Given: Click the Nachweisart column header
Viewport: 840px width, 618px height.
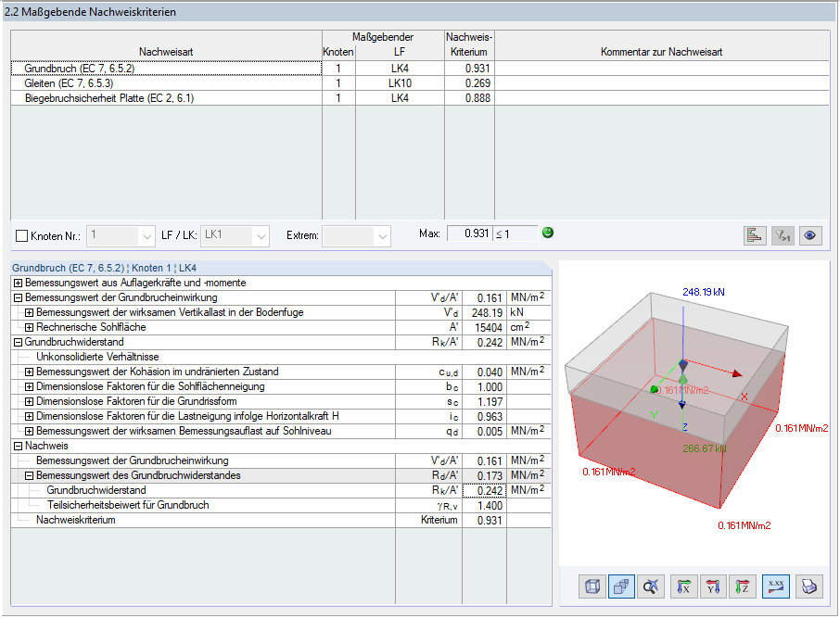Looking at the screenshot, I should click(166, 45).
